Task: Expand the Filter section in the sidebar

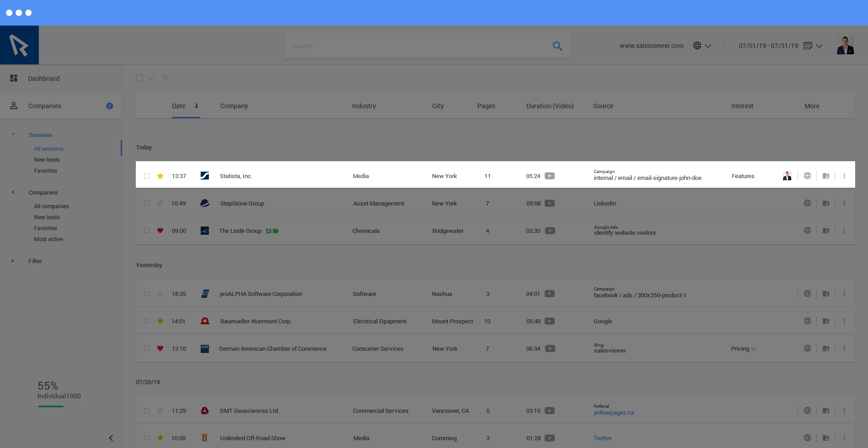Action: tap(13, 261)
